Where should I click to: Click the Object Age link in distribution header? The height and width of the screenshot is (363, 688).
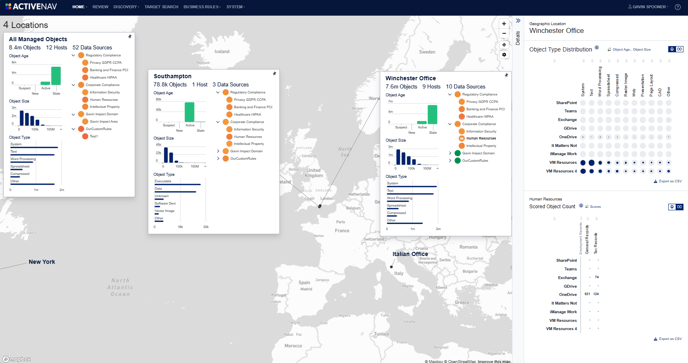(621, 50)
